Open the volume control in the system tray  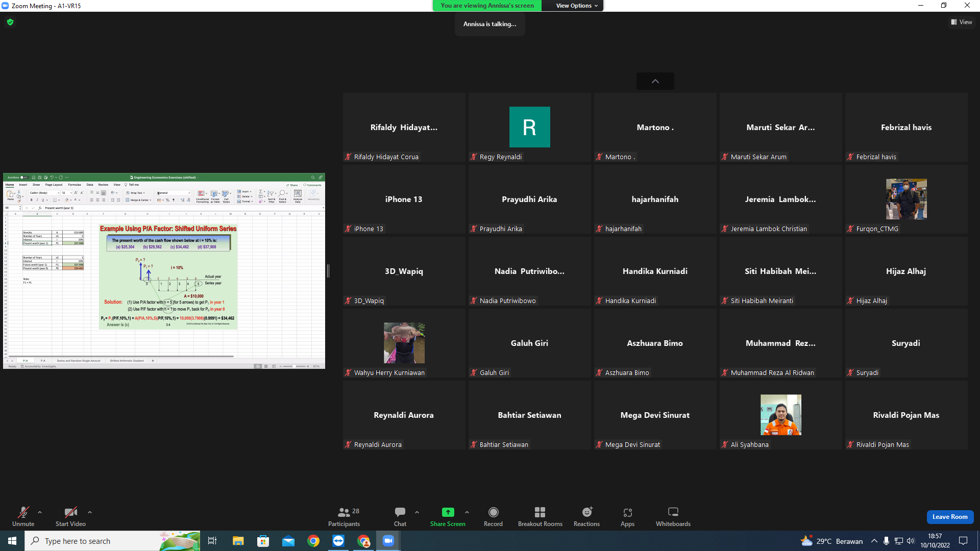911,541
